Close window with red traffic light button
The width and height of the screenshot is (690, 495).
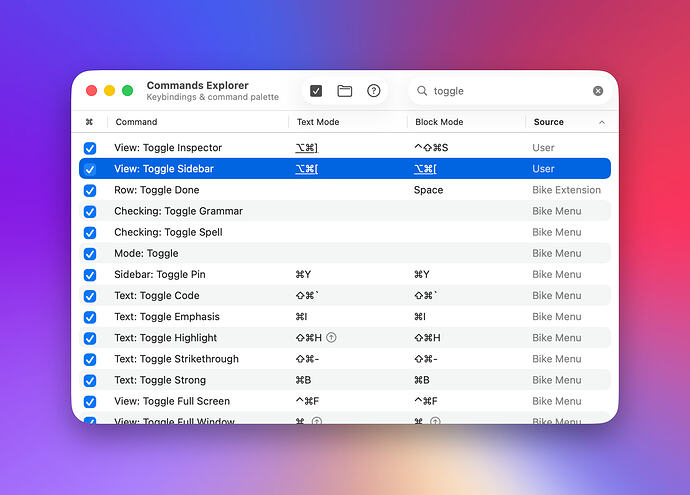(x=92, y=91)
